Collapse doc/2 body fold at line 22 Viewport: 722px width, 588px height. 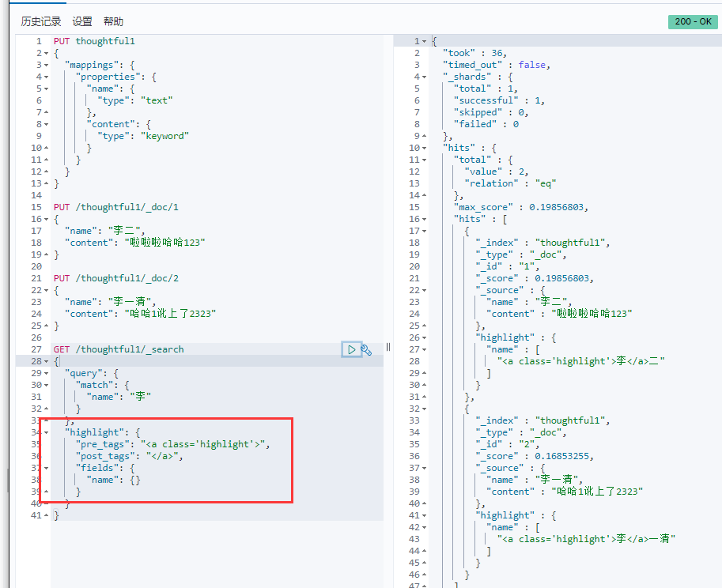(46, 290)
